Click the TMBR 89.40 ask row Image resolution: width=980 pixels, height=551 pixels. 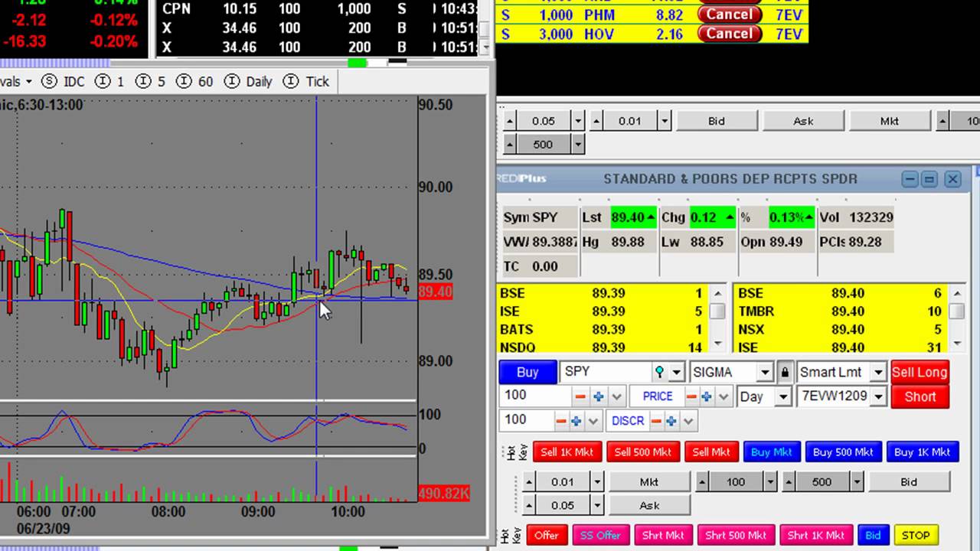coord(841,311)
